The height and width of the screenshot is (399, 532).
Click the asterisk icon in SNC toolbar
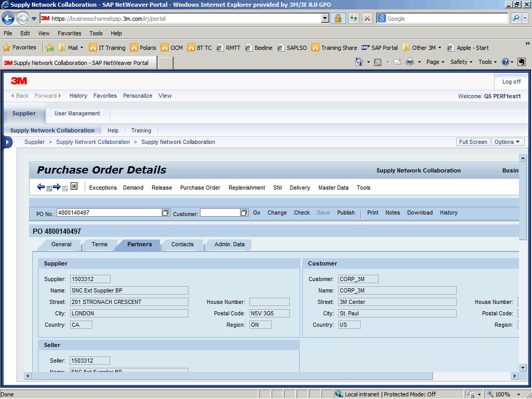(x=74, y=186)
